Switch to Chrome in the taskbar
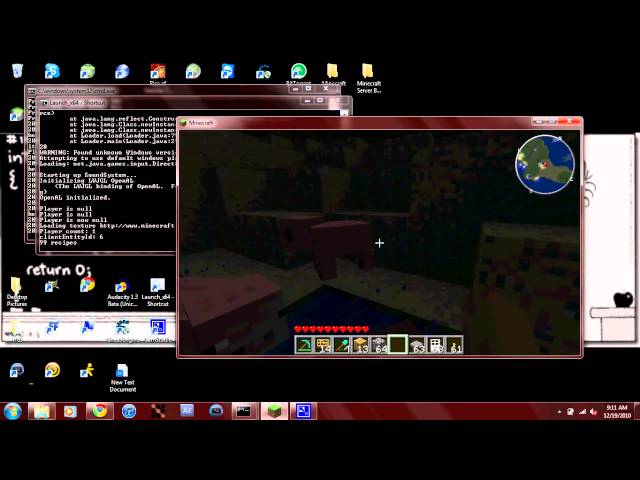Image resolution: width=640 pixels, height=480 pixels. tap(100, 411)
